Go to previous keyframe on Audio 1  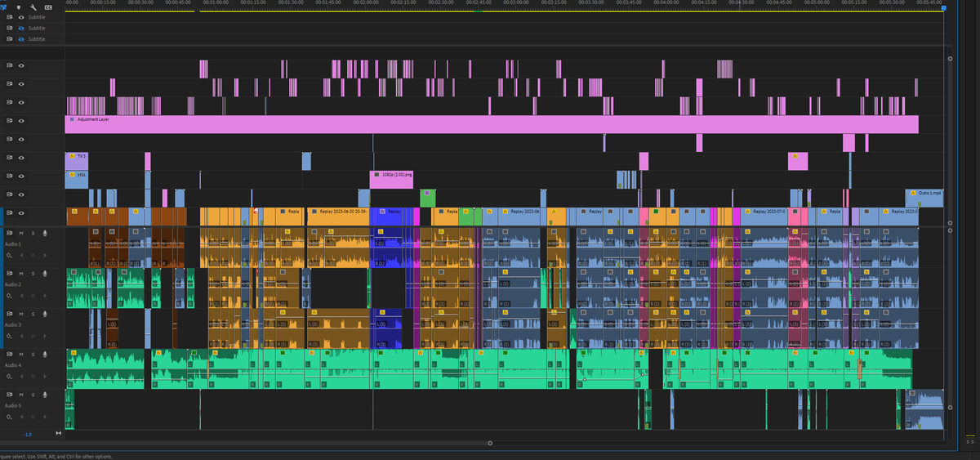coord(23,256)
